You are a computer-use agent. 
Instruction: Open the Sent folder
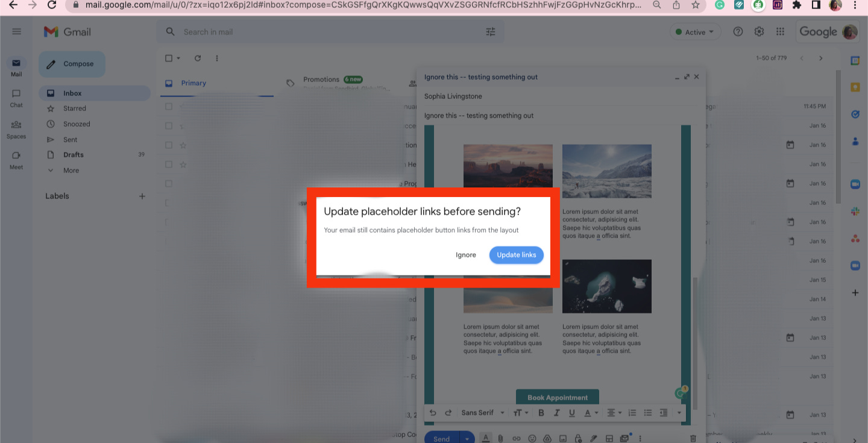pyautogui.click(x=94, y=140)
